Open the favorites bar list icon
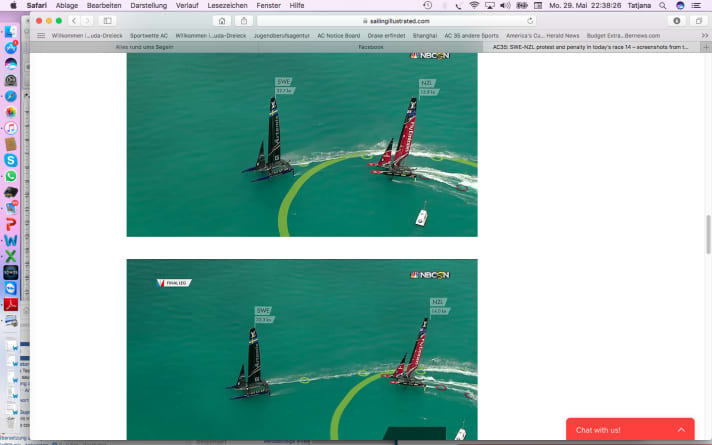The width and height of the screenshot is (712, 445). click(41, 35)
